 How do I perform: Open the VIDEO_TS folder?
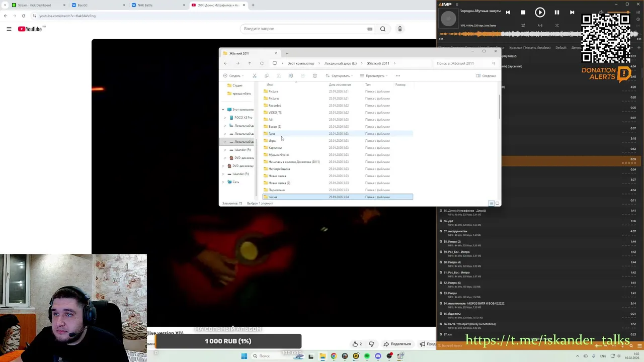275,113
